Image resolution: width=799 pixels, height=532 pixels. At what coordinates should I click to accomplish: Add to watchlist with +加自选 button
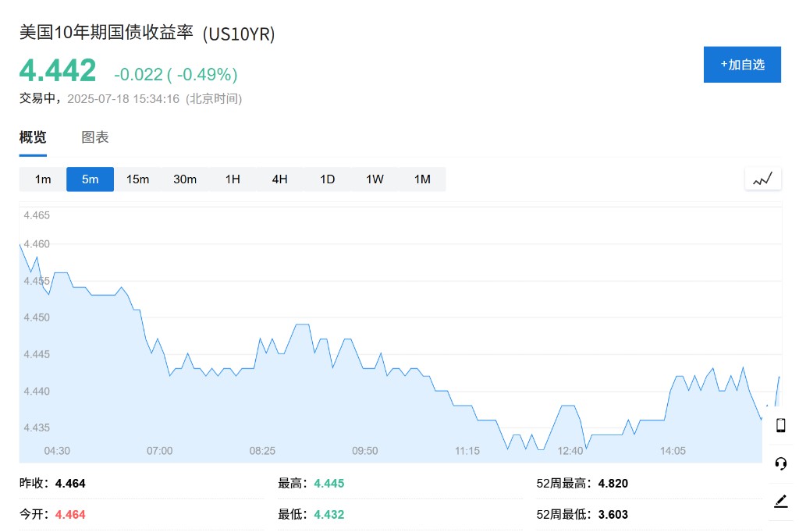tap(741, 65)
